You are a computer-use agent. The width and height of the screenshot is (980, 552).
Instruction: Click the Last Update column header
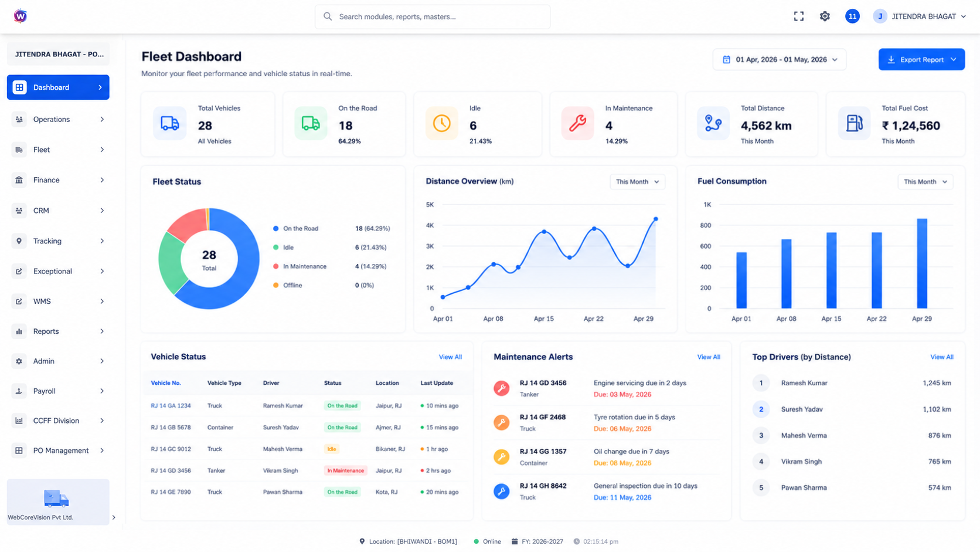tap(437, 383)
